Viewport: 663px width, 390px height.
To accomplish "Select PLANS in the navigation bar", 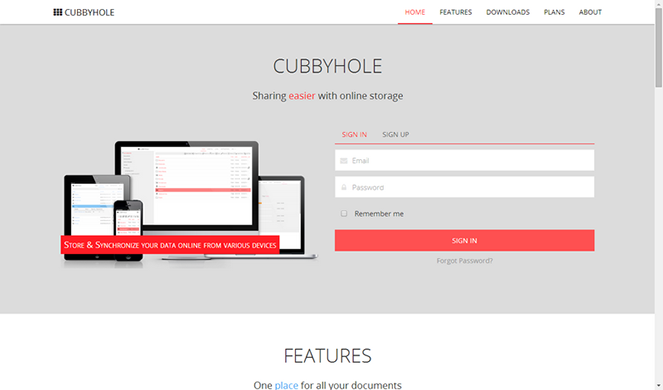I will [554, 12].
